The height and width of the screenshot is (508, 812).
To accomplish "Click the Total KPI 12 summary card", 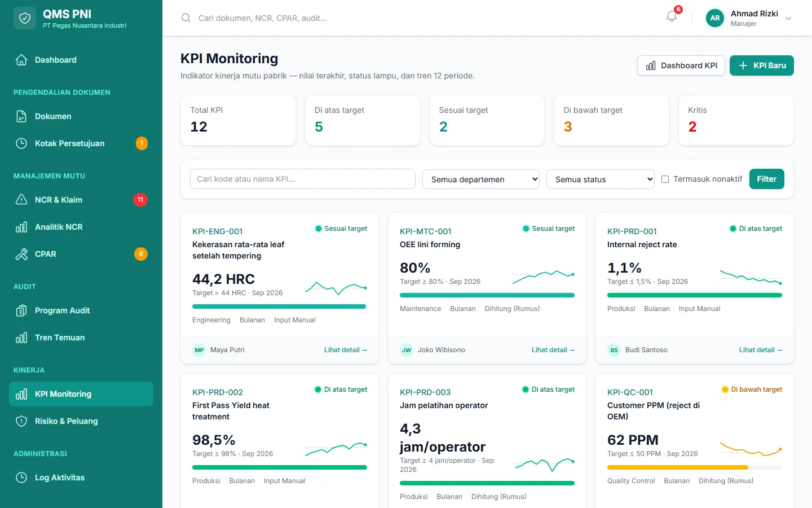I will [x=238, y=120].
